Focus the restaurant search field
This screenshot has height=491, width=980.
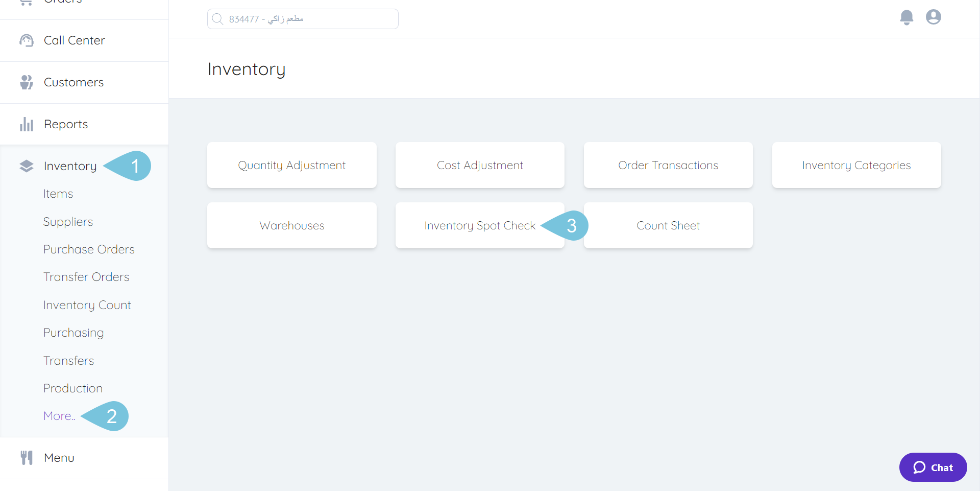point(303,19)
